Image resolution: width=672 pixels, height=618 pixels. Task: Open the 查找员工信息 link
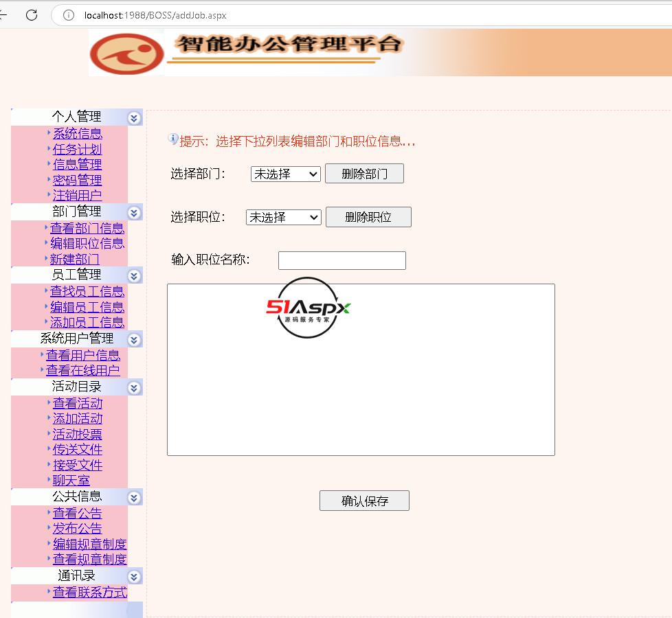87,291
